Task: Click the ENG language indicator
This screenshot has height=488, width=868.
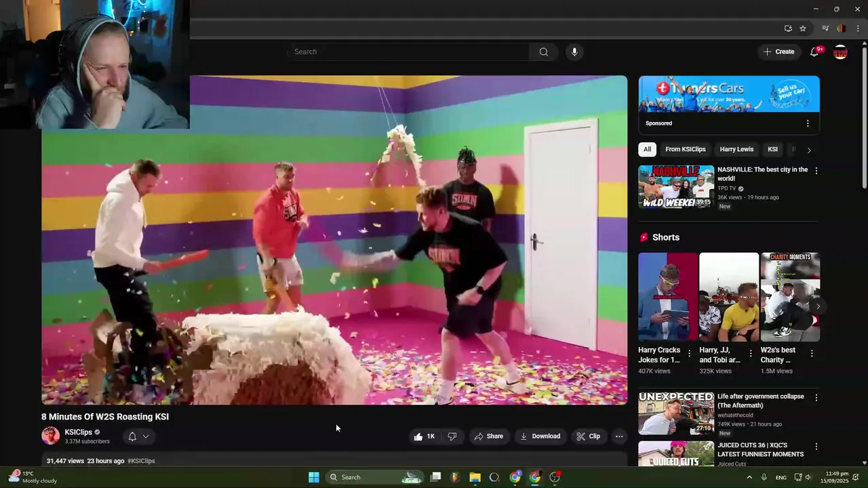Action: tap(781, 477)
